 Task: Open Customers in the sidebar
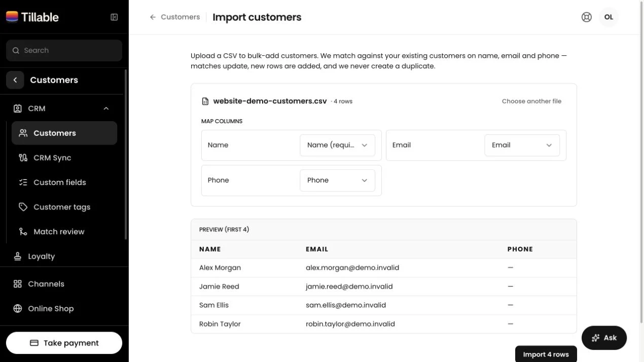(x=64, y=133)
